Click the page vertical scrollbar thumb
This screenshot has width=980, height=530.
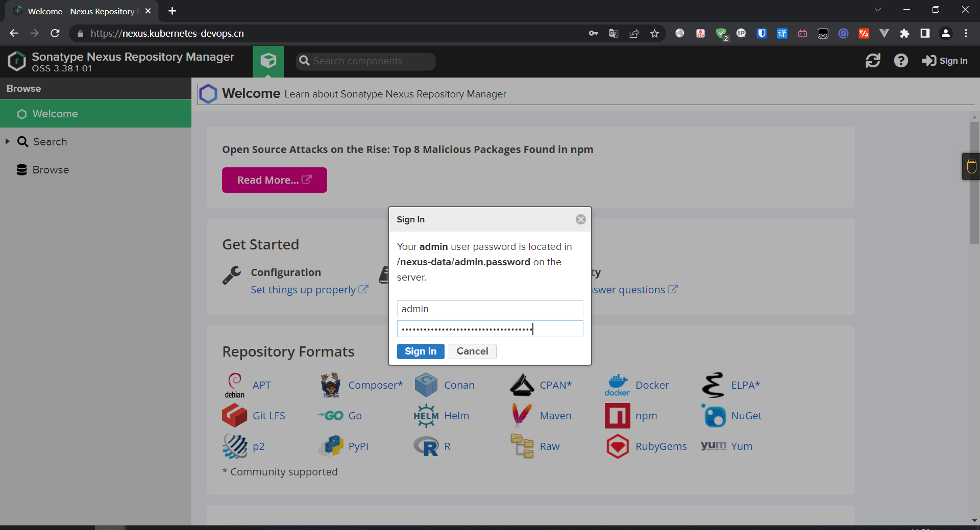tap(974, 183)
